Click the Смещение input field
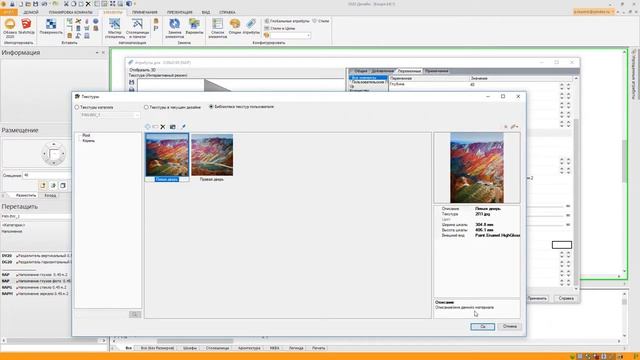The image size is (640, 360). click(x=47, y=175)
